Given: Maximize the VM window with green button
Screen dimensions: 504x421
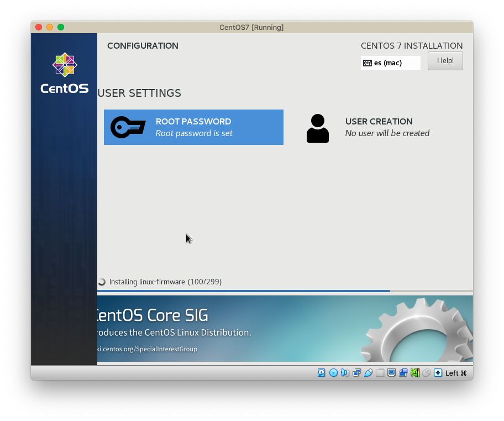Looking at the screenshot, I should pyautogui.click(x=61, y=27).
